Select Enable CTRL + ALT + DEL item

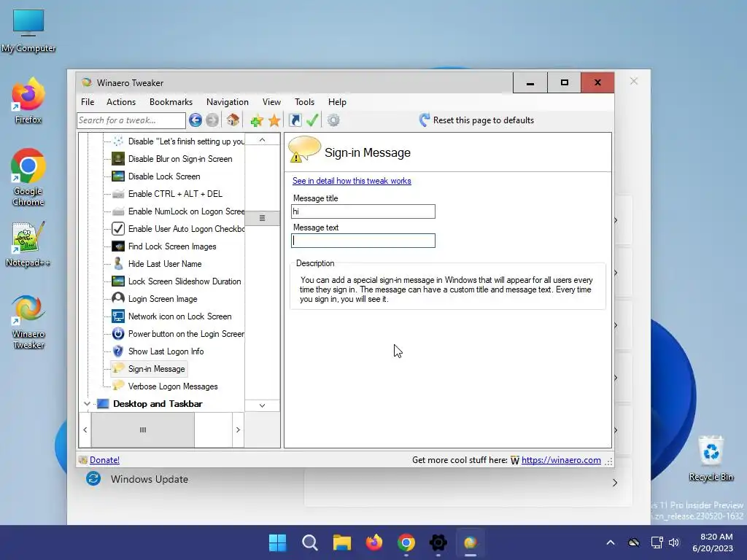point(175,194)
